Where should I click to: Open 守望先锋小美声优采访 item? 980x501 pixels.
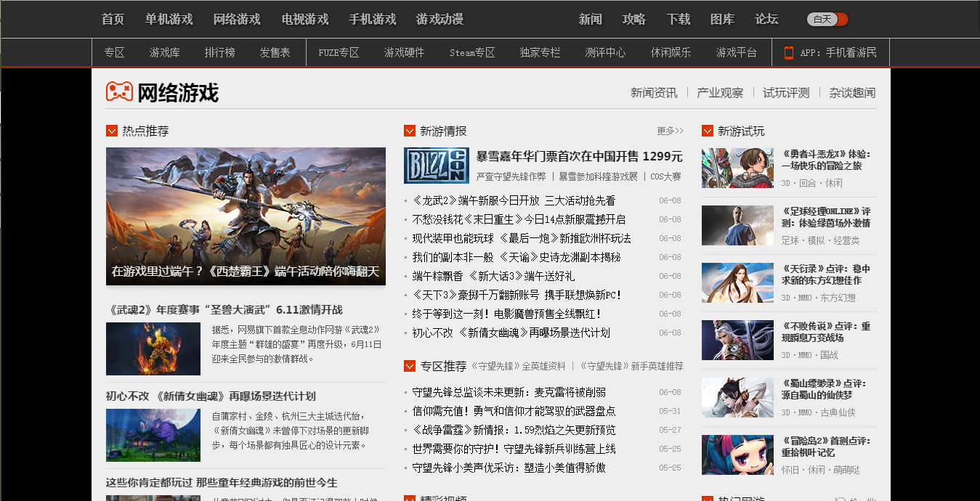pos(509,468)
